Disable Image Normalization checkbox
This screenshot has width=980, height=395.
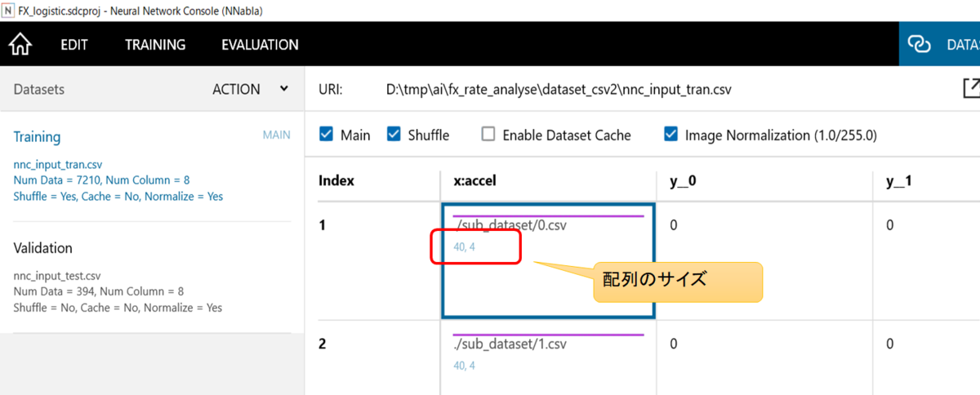(671, 135)
